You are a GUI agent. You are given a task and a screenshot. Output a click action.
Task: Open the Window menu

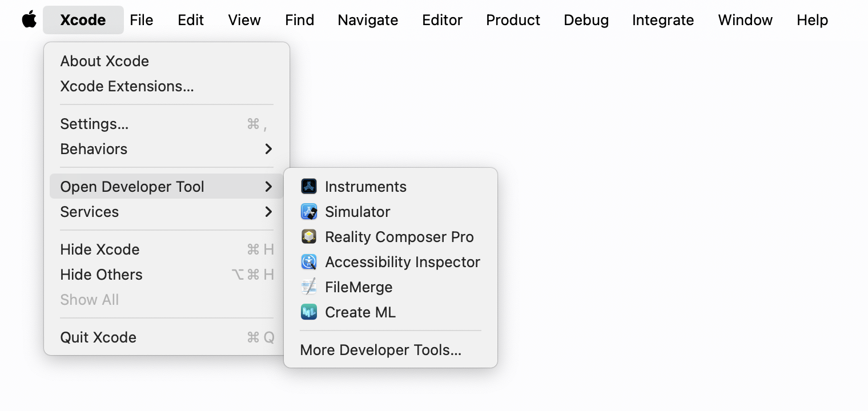(x=746, y=20)
